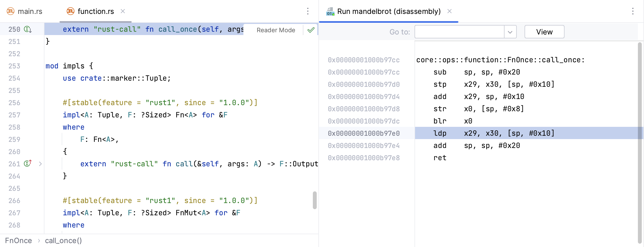This screenshot has height=247, width=644.
Task: Switch to the main.rs tab
Action: point(30,11)
